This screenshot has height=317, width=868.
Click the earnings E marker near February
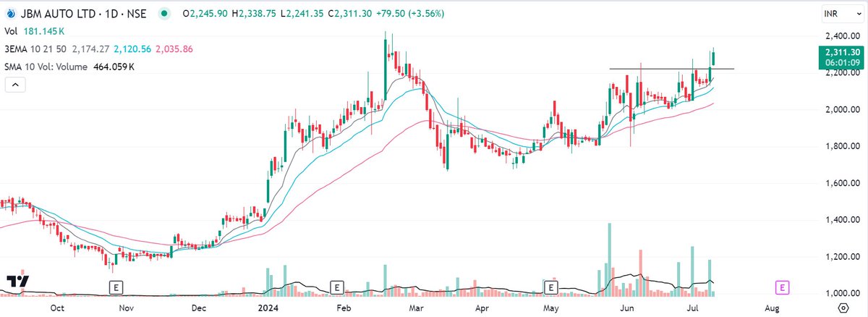(x=336, y=288)
